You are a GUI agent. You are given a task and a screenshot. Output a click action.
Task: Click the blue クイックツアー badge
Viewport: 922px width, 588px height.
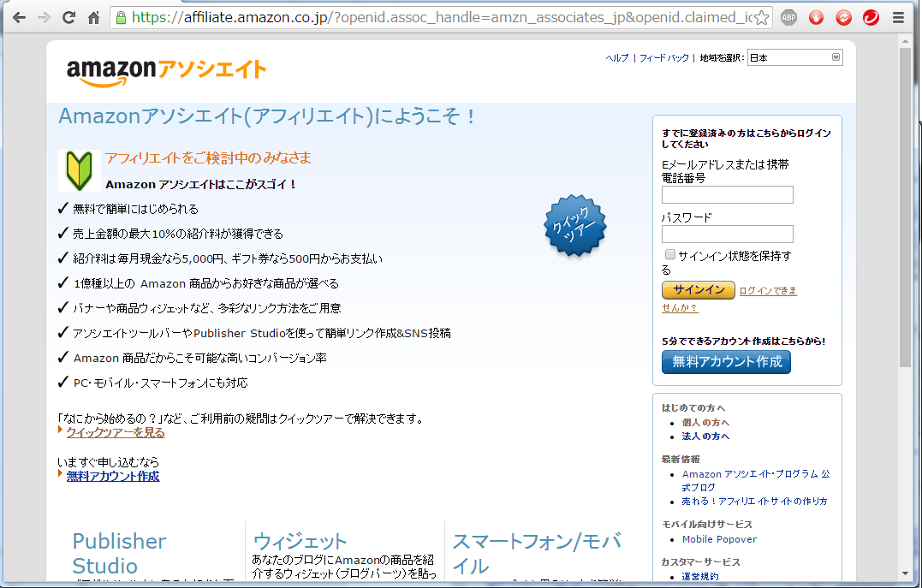click(x=575, y=226)
